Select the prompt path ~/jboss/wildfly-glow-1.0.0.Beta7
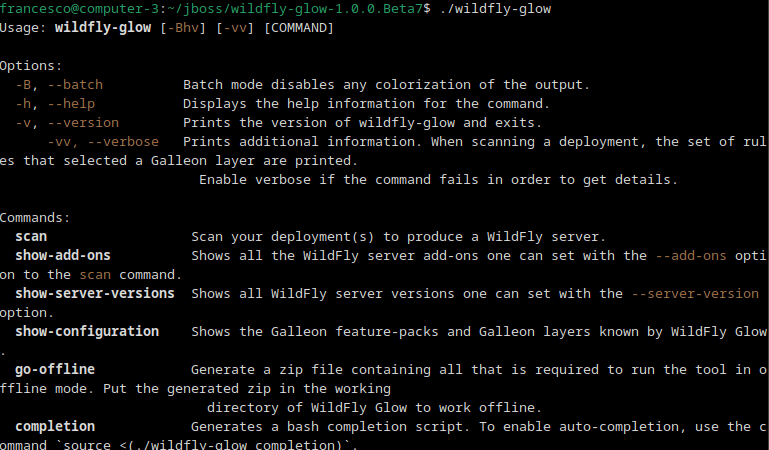This screenshot has width=769, height=450. (295, 9)
